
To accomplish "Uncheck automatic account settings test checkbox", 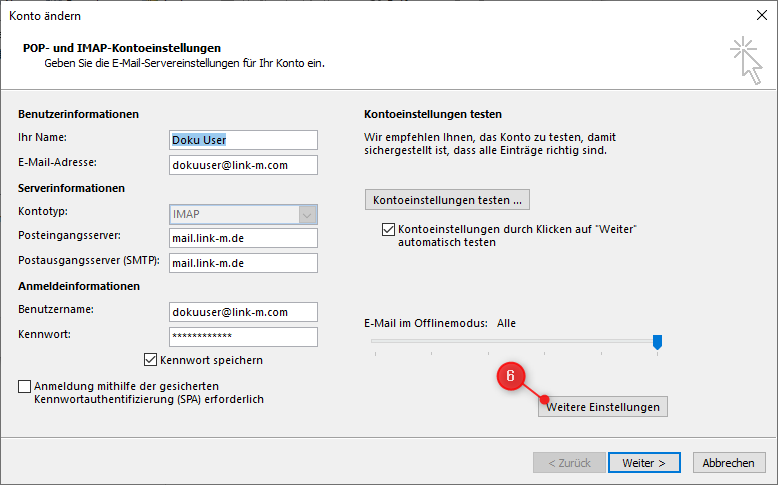I will point(389,230).
